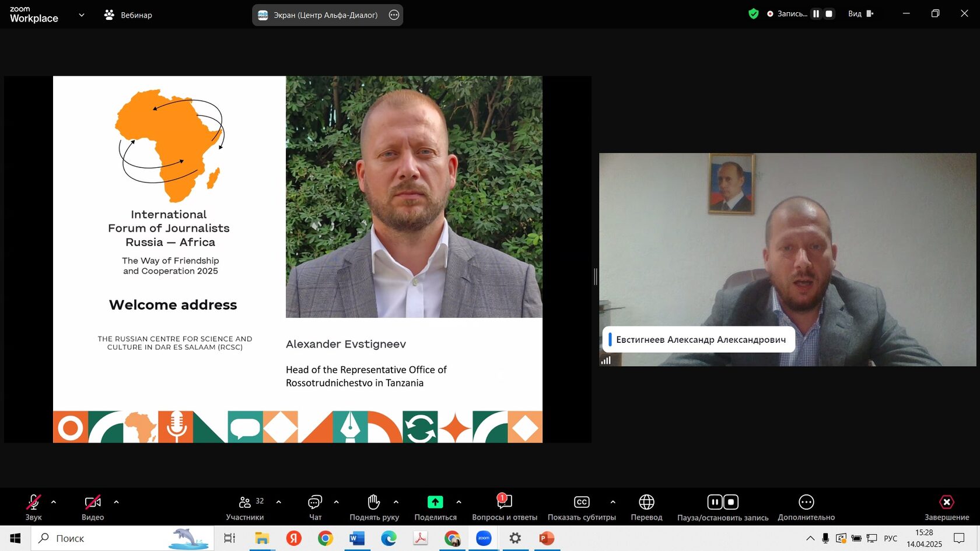Click the Запись... recording indicator

pyautogui.click(x=787, y=14)
